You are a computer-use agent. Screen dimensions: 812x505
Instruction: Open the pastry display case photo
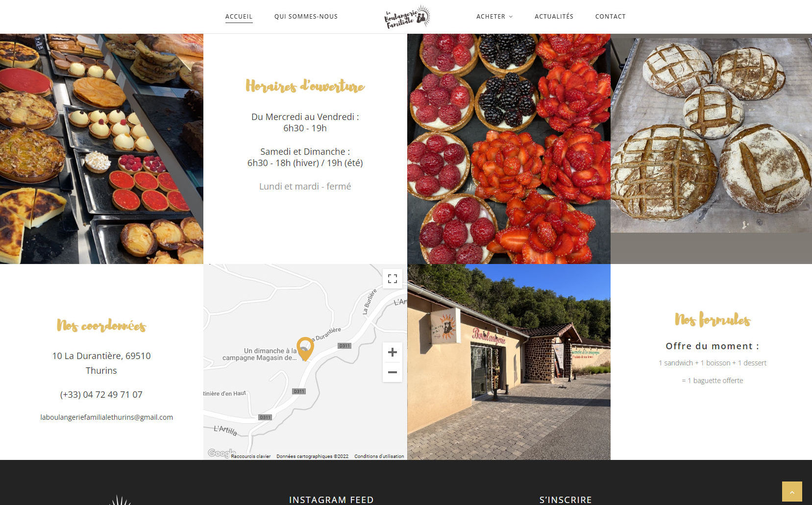tap(101, 149)
